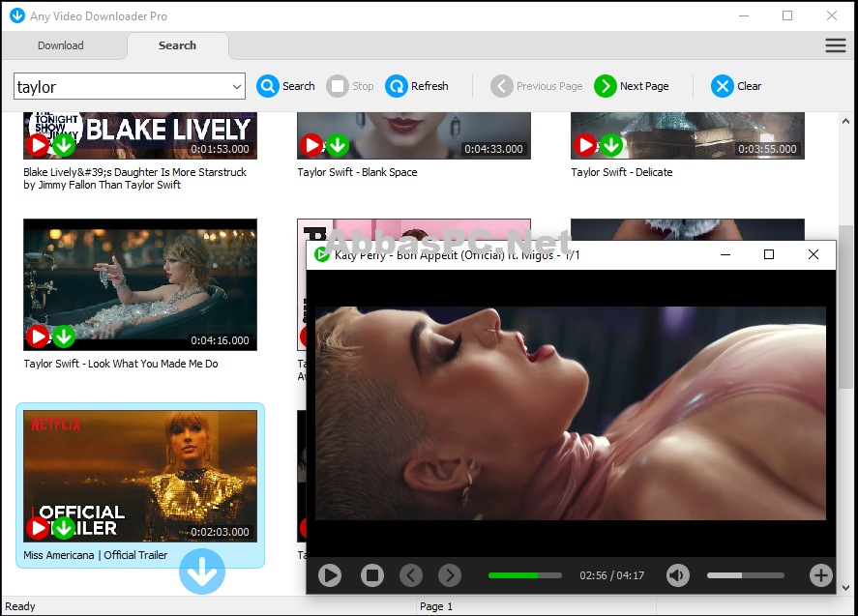Click the Blake Lively video thumbnail
858x616 pixels.
click(140, 135)
